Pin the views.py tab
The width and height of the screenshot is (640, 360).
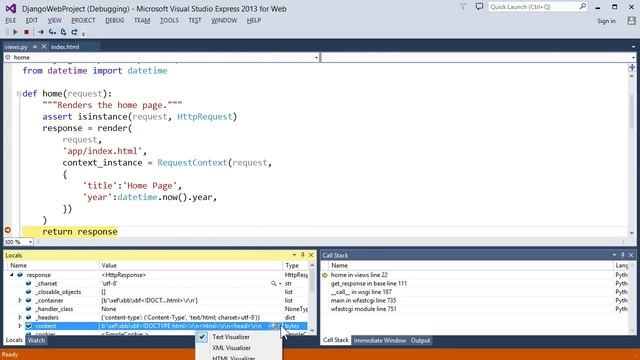click(x=35, y=47)
